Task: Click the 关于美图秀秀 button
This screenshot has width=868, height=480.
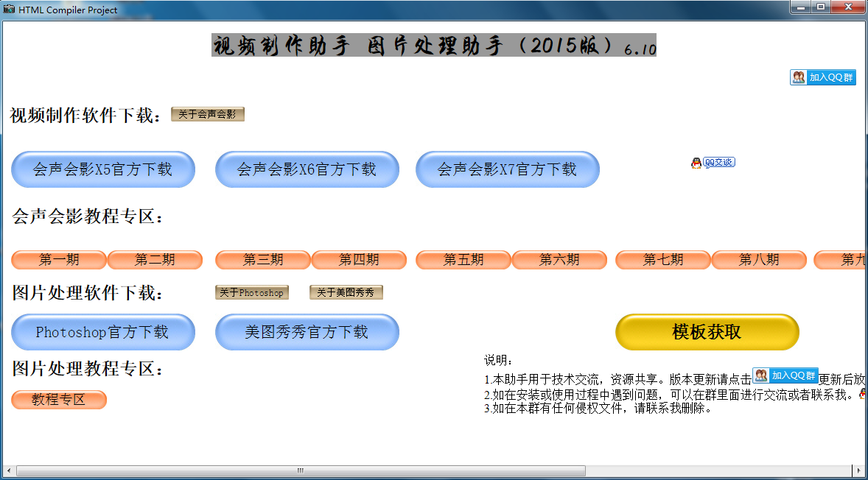Action: [346, 292]
